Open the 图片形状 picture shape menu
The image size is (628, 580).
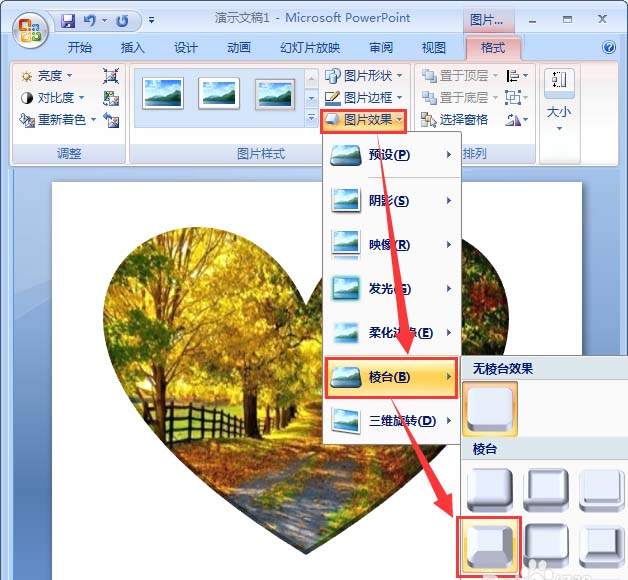click(363, 76)
